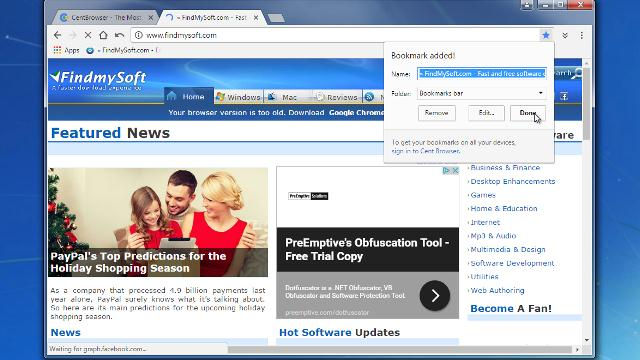Click the PayPal's Top Predictions headline
This screenshot has width=640, height=360.
138,262
